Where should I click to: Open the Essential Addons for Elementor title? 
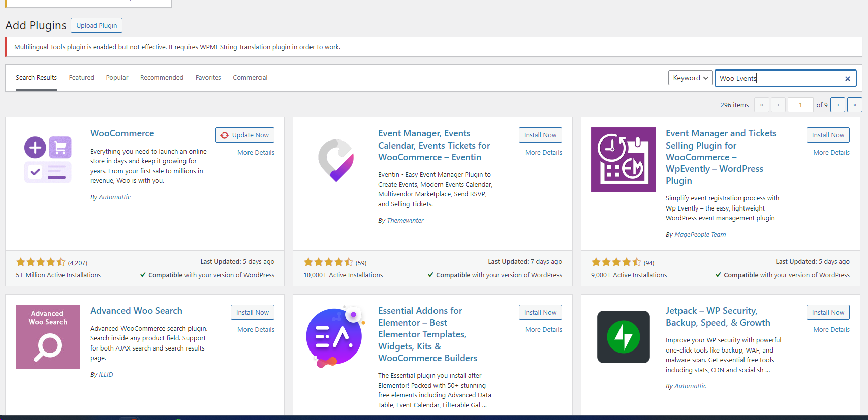coord(427,334)
